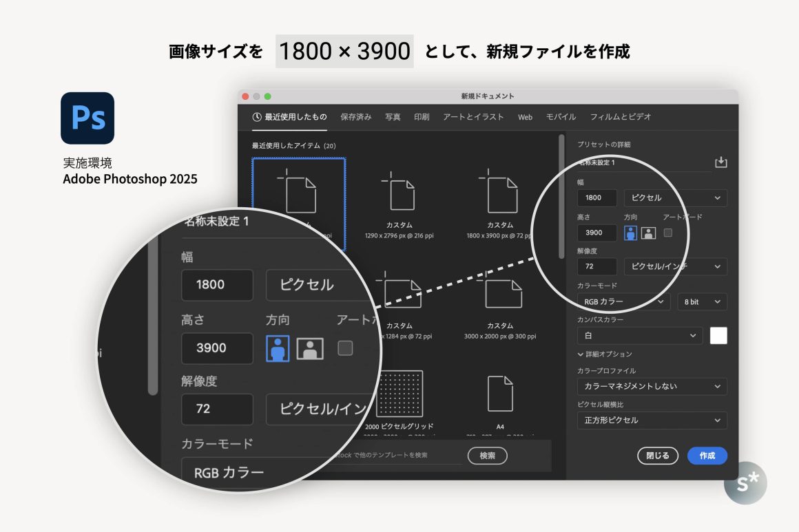Switch to the 写真 tab

click(x=393, y=117)
